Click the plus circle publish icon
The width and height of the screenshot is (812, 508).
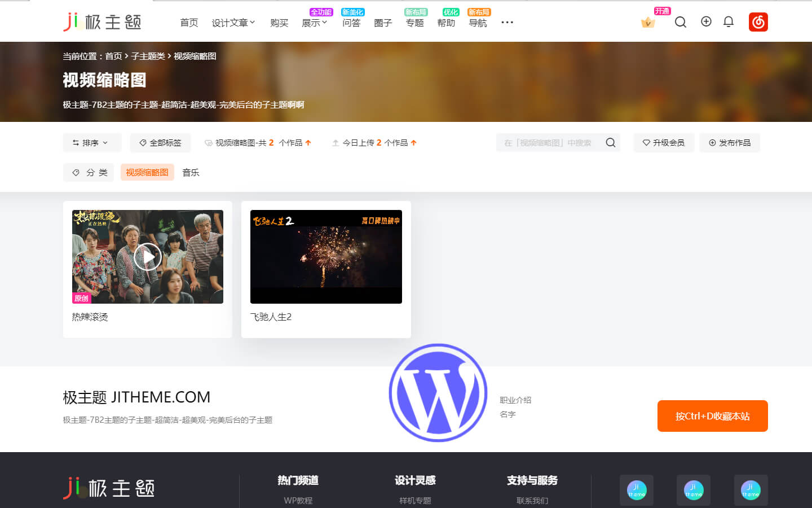tap(706, 21)
